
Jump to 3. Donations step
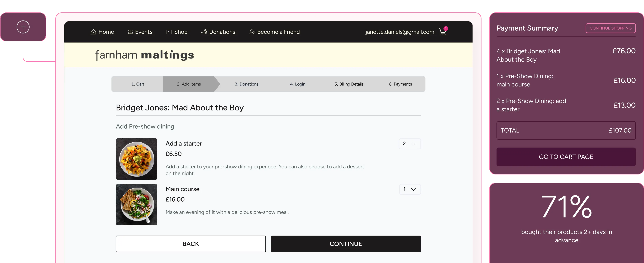(246, 84)
